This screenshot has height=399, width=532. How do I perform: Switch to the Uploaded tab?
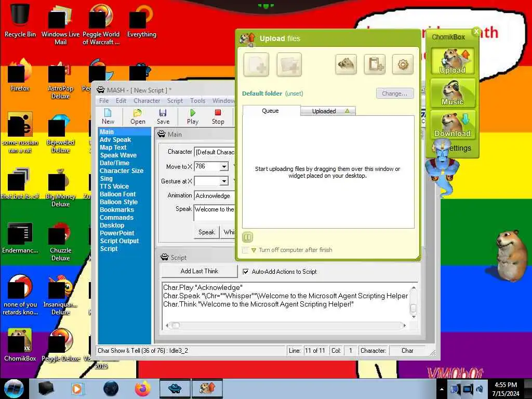[328, 111]
